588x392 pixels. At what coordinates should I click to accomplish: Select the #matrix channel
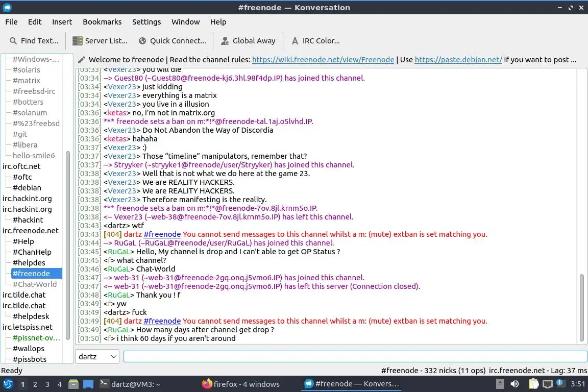point(26,80)
